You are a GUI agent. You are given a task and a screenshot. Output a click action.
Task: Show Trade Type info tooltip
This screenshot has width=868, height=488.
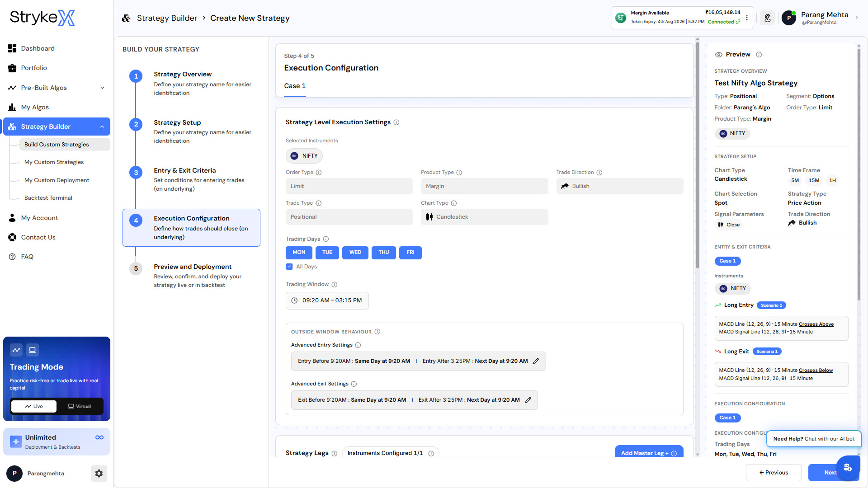(x=319, y=203)
